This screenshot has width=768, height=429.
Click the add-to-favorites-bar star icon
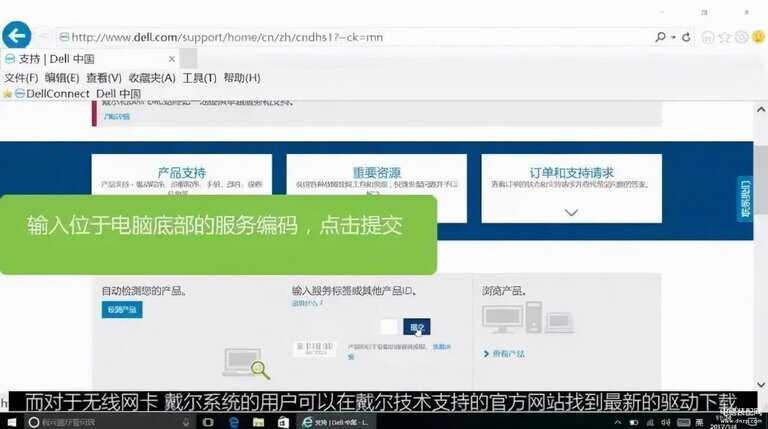[7, 94]
